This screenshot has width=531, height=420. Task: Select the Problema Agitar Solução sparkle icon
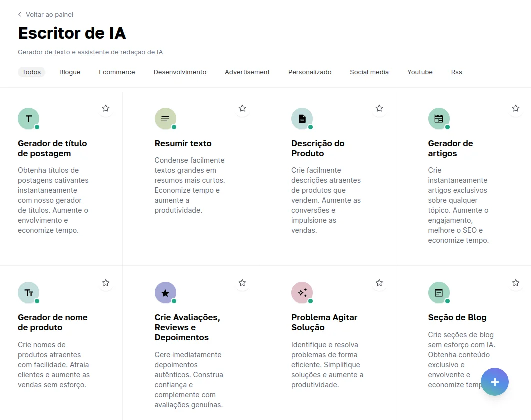(302, 293)
